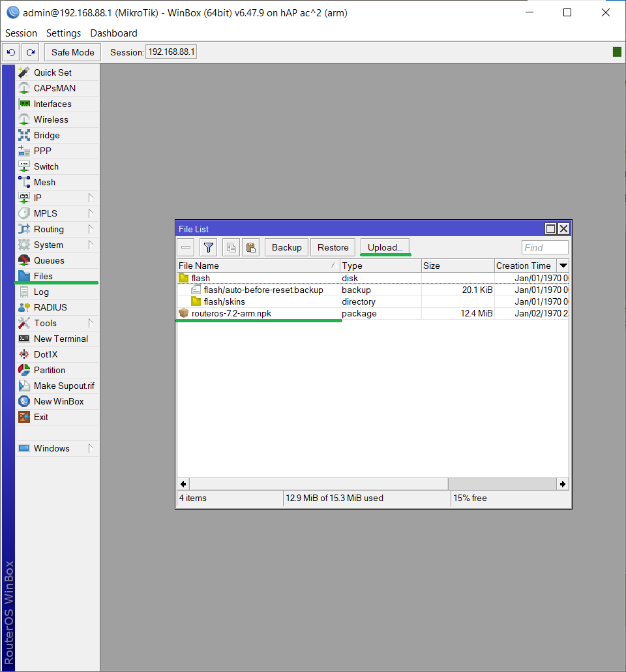The height and width of the screenshot is (672, 626).
Task: Open Wireless settings
Action: (x=57, y=119)
